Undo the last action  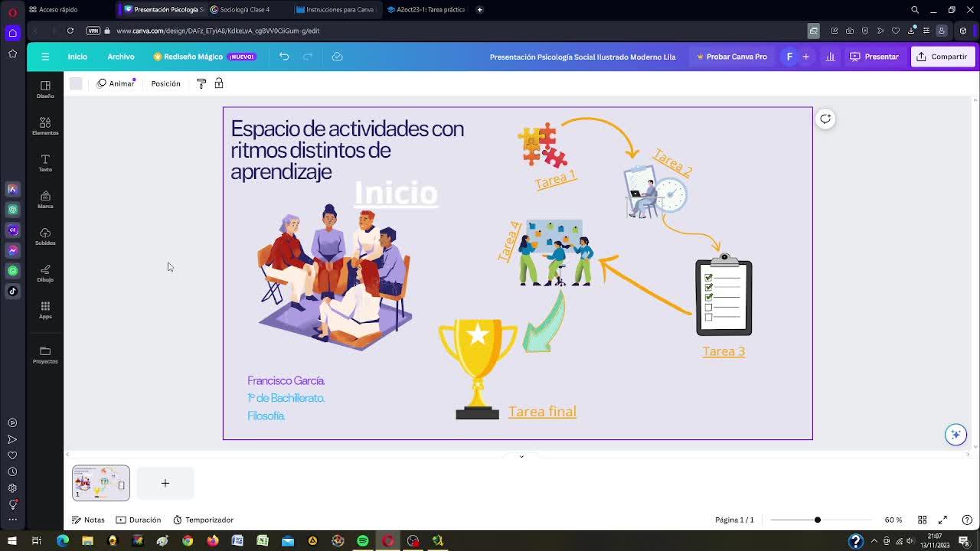click(x=284, y=57)
